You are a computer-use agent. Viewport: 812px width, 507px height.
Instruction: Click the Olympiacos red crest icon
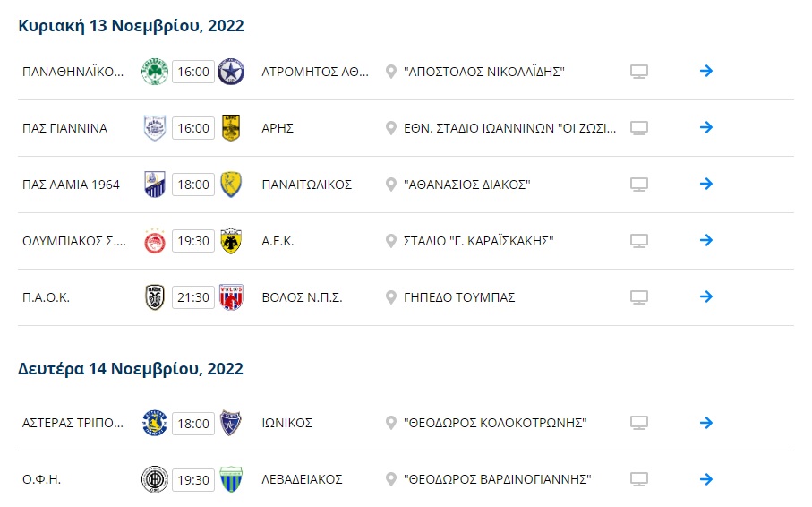[155, 241]
